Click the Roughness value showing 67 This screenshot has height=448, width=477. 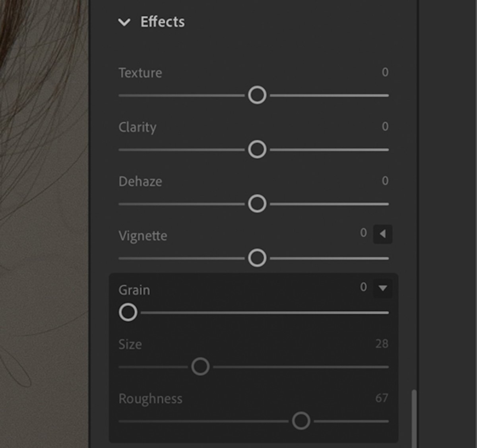click(x=382, y=399)
